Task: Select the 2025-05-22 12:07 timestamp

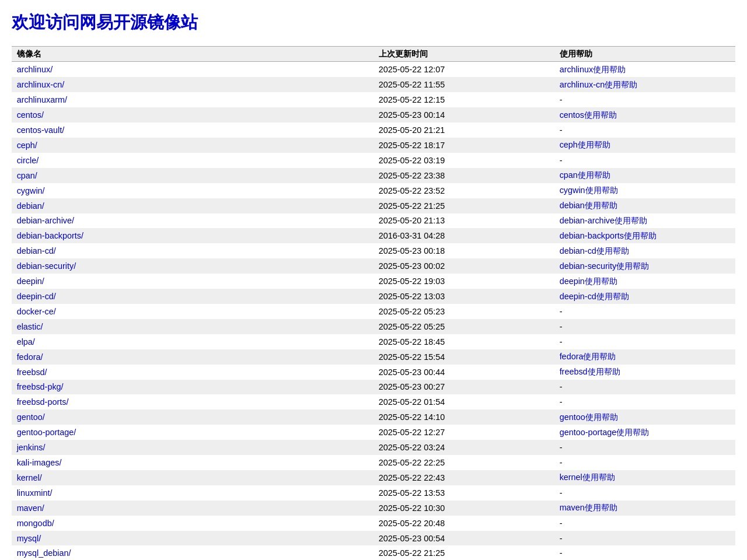Action: tap(411, 69)
